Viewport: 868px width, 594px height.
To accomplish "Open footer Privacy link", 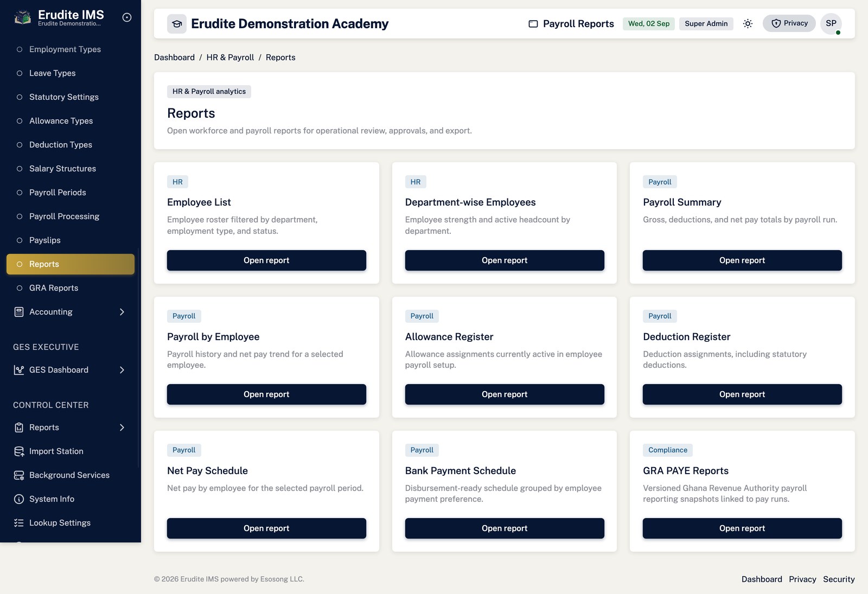I will pos(802,579).
